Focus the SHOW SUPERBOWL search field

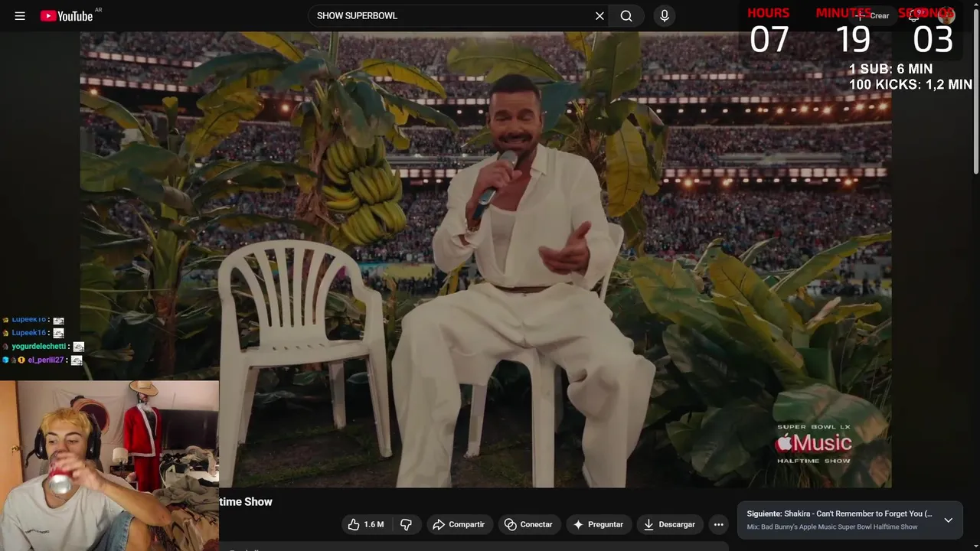pos(452,16)
